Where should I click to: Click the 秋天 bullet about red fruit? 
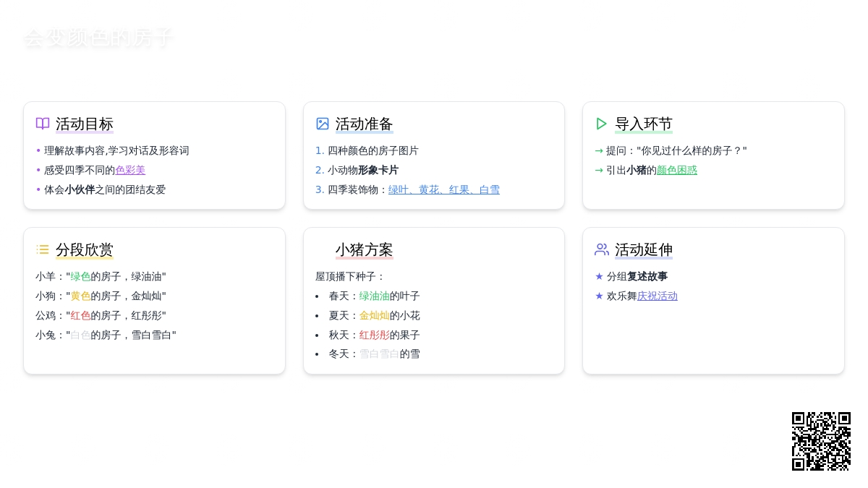point(374,335)
